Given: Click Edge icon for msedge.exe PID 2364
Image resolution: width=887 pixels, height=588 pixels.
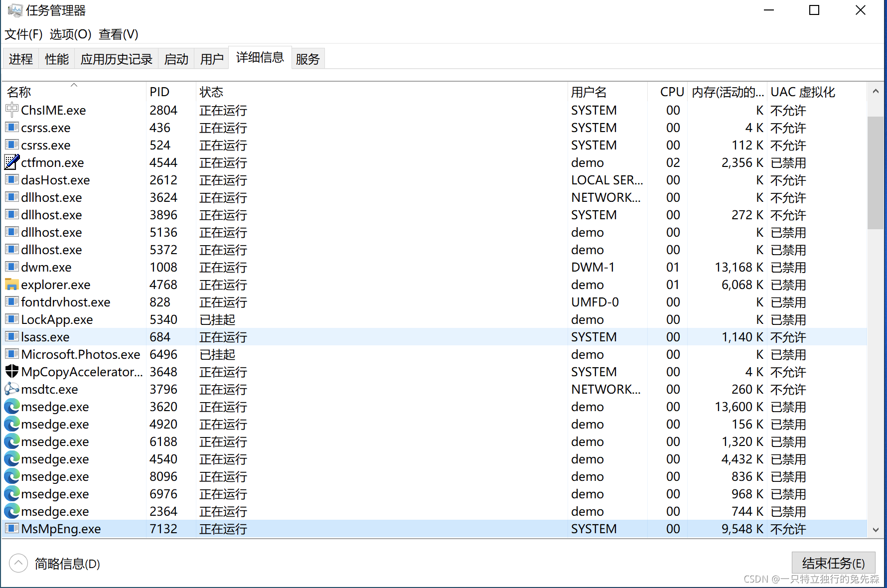Looking at the screenshot, I should 12,511.
